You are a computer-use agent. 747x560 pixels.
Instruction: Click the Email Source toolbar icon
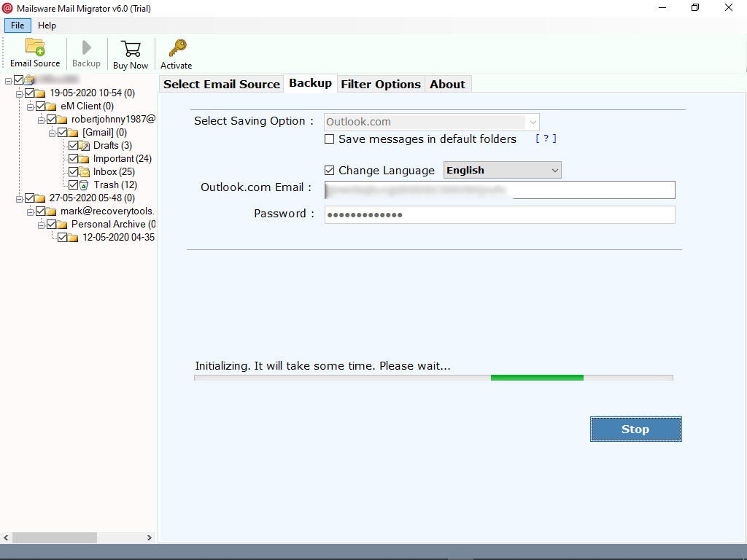pos(35,47)
